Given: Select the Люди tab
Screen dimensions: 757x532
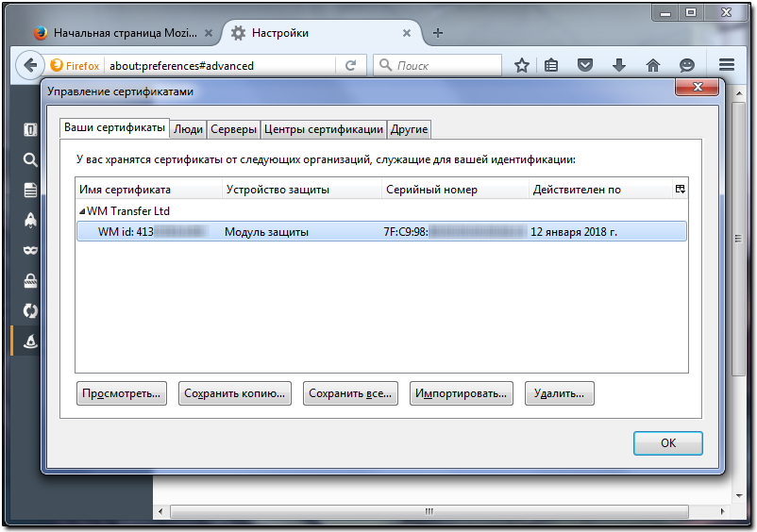Looking at the screenshot, I should (188, 129).
